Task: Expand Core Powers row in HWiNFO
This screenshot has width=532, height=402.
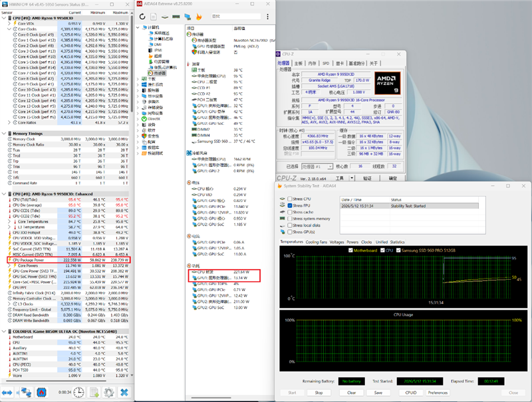Action: [x=9, y=266]
